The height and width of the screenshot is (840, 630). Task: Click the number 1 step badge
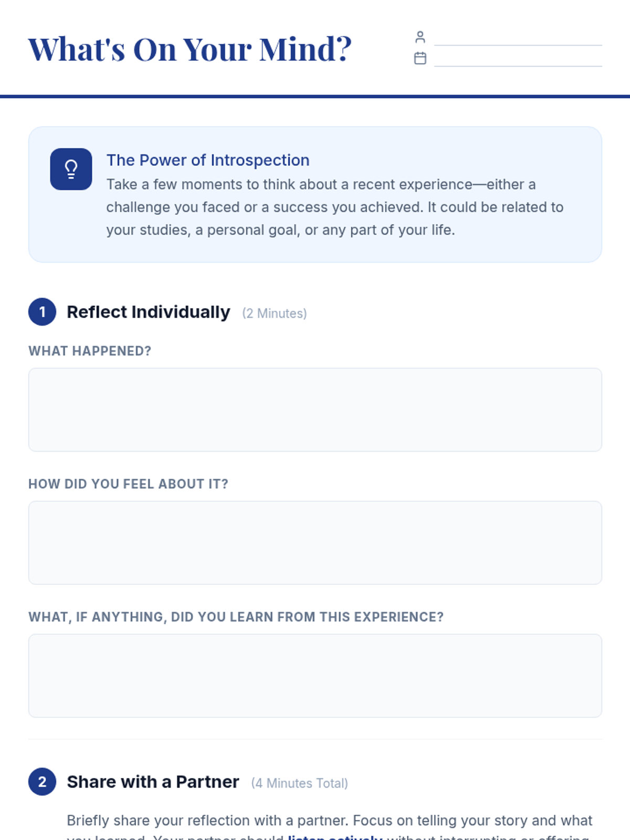point(42,312)
